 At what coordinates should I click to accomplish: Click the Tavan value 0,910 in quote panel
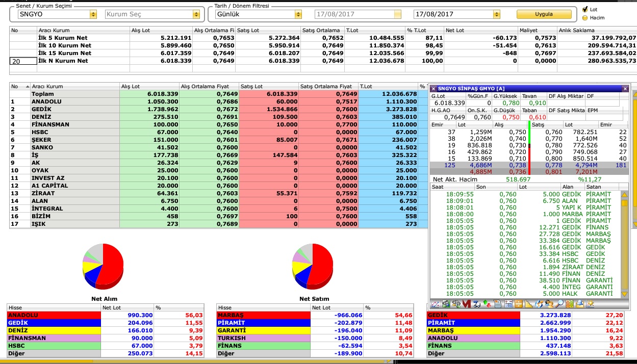[538, 103]
